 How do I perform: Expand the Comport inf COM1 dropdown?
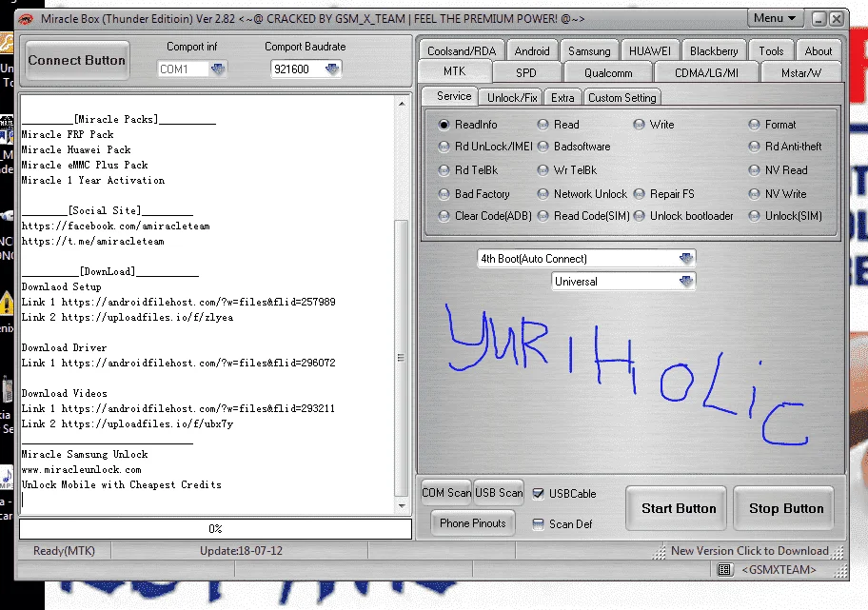coord(218,69)
